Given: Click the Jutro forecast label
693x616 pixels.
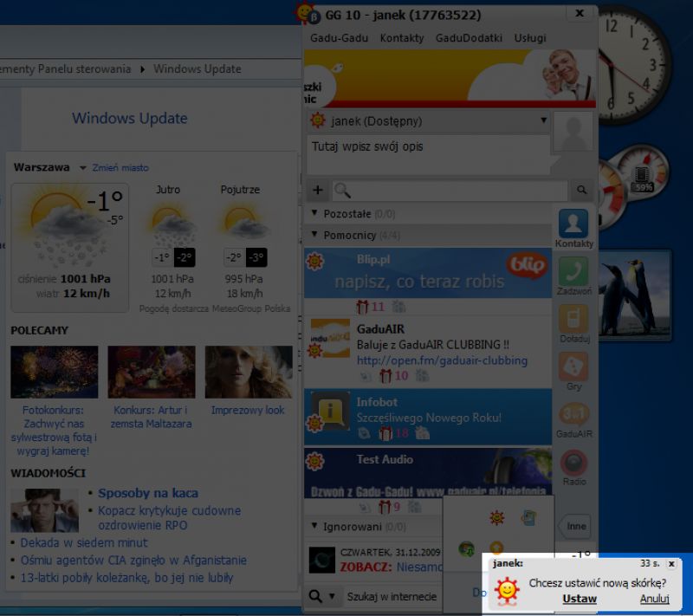Looking at the screenshot, I should coord(168,190).
